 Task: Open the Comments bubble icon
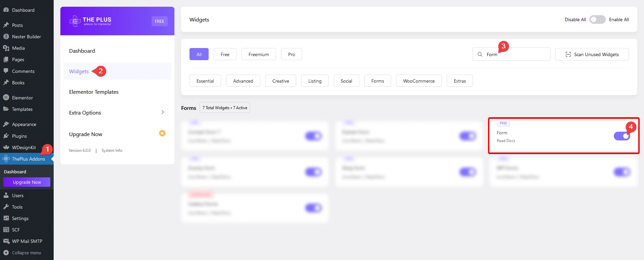point(6,71)
